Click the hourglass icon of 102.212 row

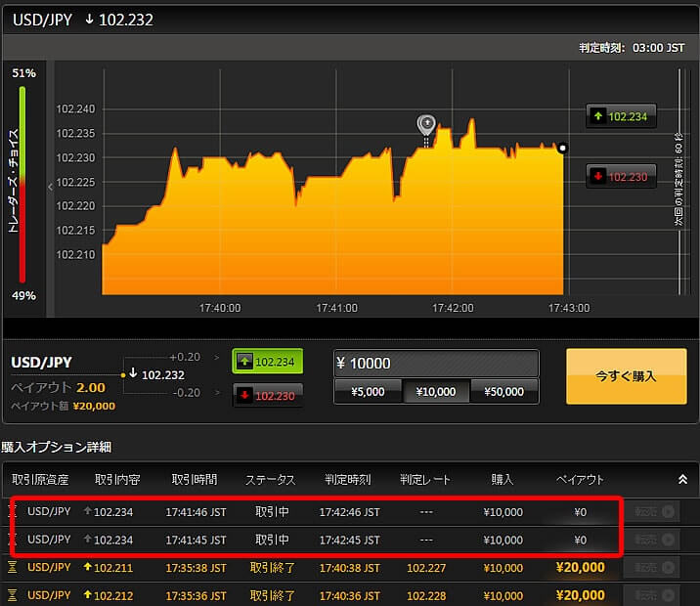click(x=13, y=595)
